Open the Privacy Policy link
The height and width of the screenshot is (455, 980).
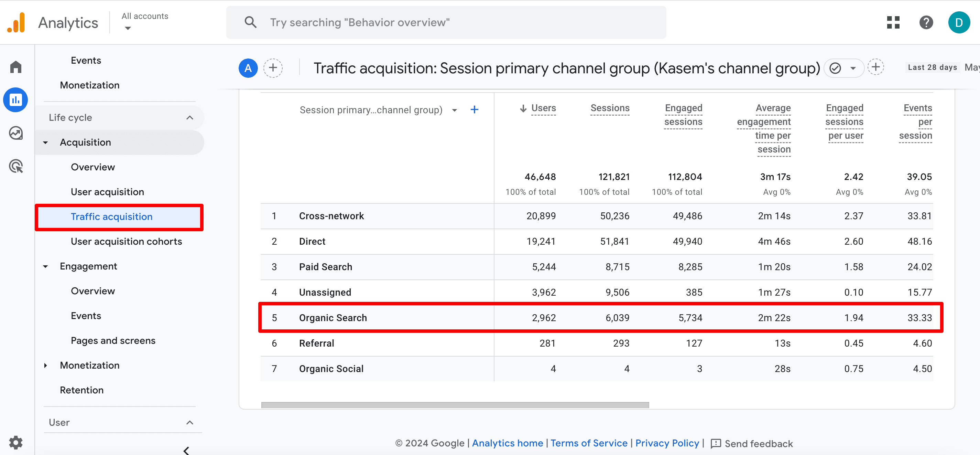667,443
